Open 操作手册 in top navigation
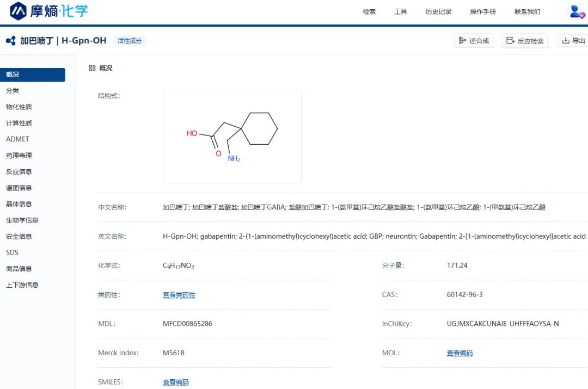This screenshot has width=588, height=389. click(x=483, y=11)
